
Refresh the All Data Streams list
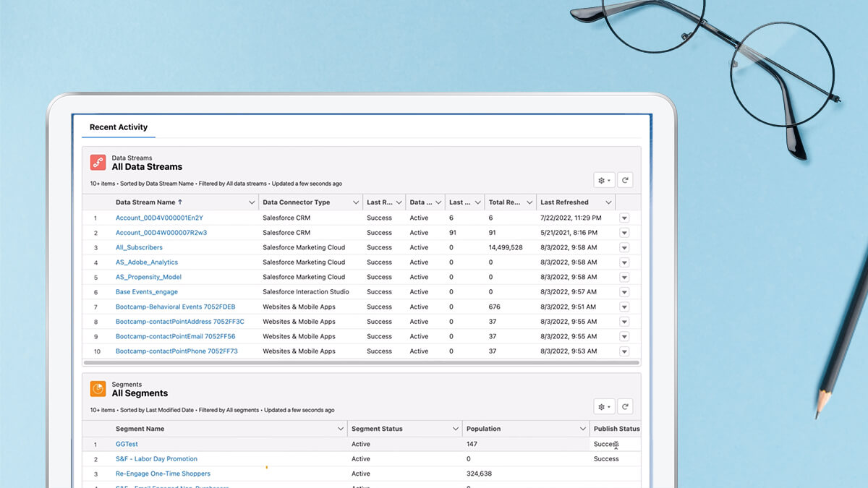pyautogui.click(x=626, y=180)
